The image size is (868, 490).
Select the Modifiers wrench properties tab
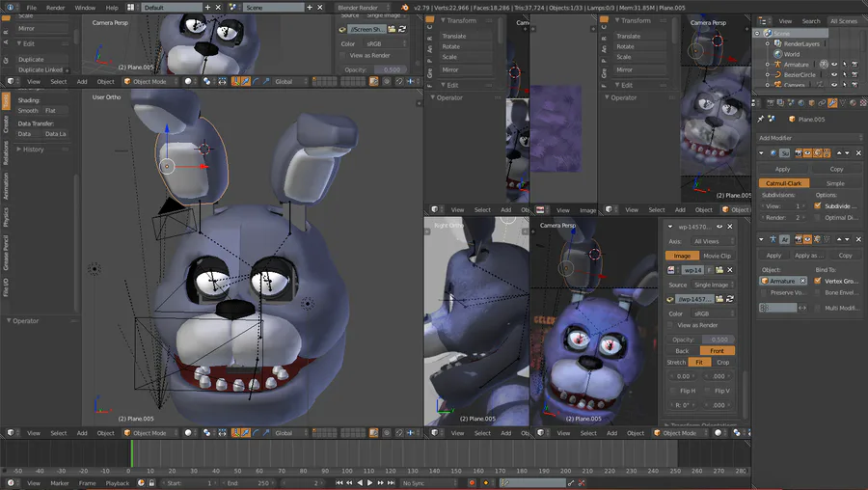pyautogui.click(x=832, y=103)
